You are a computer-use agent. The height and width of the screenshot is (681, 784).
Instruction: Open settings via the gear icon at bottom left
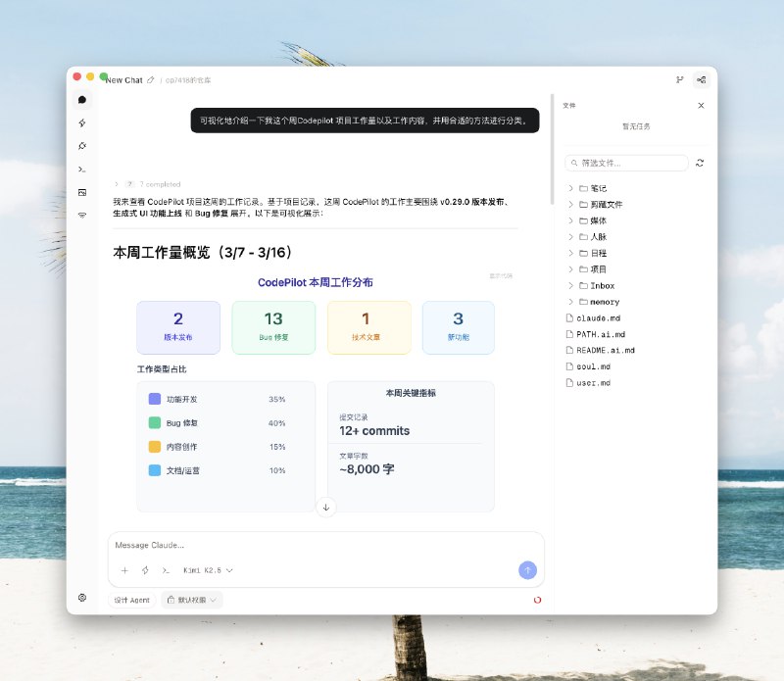tap(83, 598)
